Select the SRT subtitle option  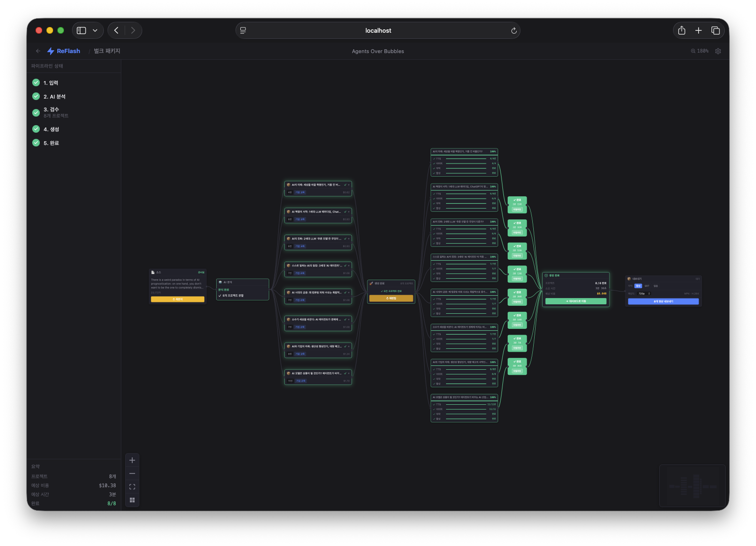pyautogui.click(x=647, y=286)
